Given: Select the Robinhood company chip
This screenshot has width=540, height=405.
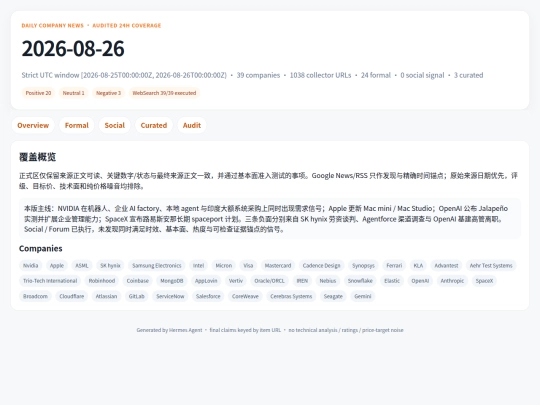Looking at the screenshot, I should [x=102, y=281].
